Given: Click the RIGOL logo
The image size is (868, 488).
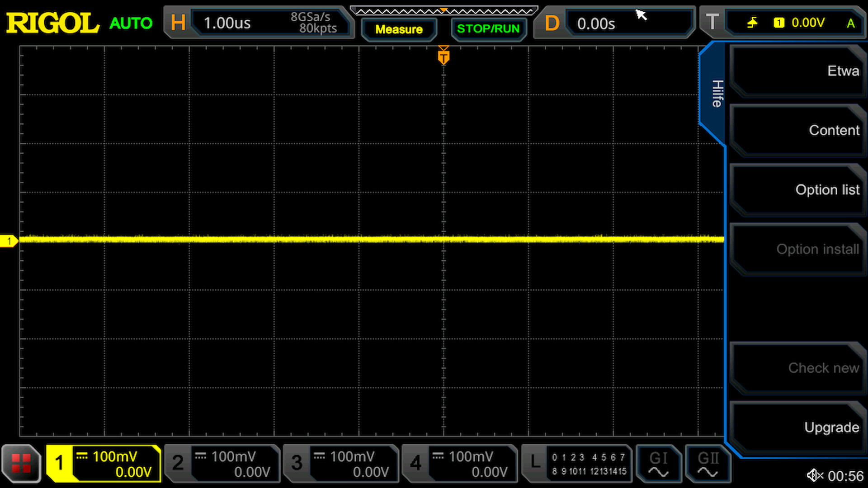Looking at the screenshot, I should (52, 23).
